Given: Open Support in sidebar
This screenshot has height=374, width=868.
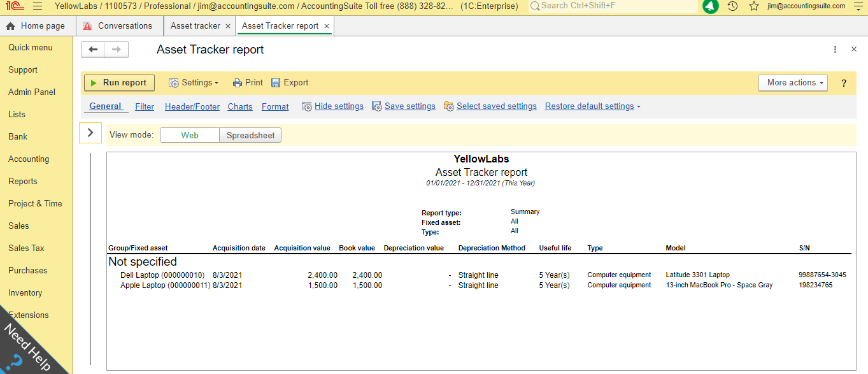Looking at the screenshot, I should coord(23,69).
